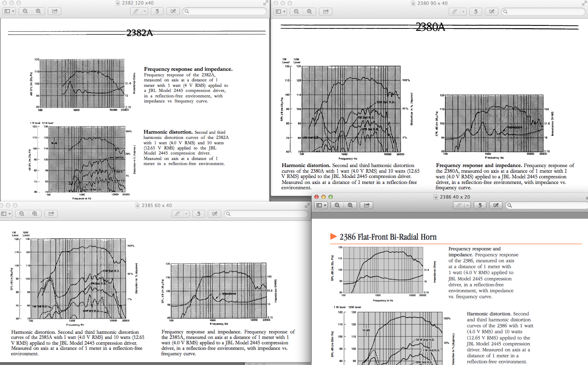Select highlight pen in 2382 120 x40 window
Viewport: 588px width, 365px height.
pos(136,11)
